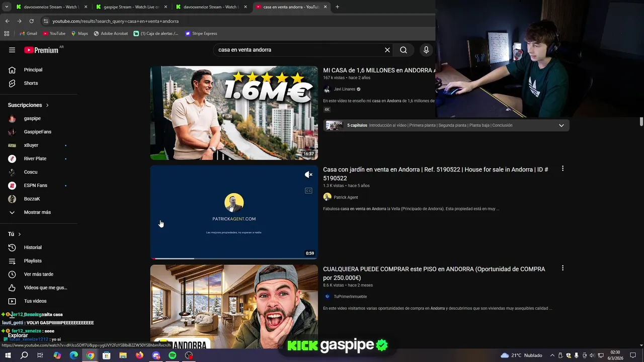Switch to gaspipe Stream tab
The height and width of the screenshot is (362, 644).
coord(131,7)
